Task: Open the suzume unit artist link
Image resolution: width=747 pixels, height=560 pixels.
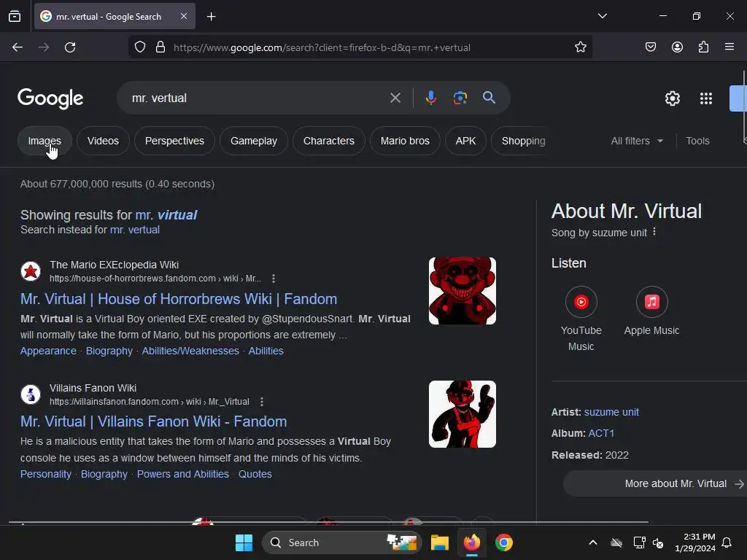Action: [x=611, y=413]
